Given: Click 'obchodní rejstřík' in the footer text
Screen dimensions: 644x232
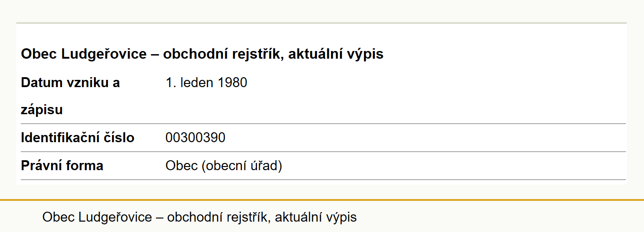Looking at the screenshot, I should pos(219,217).
